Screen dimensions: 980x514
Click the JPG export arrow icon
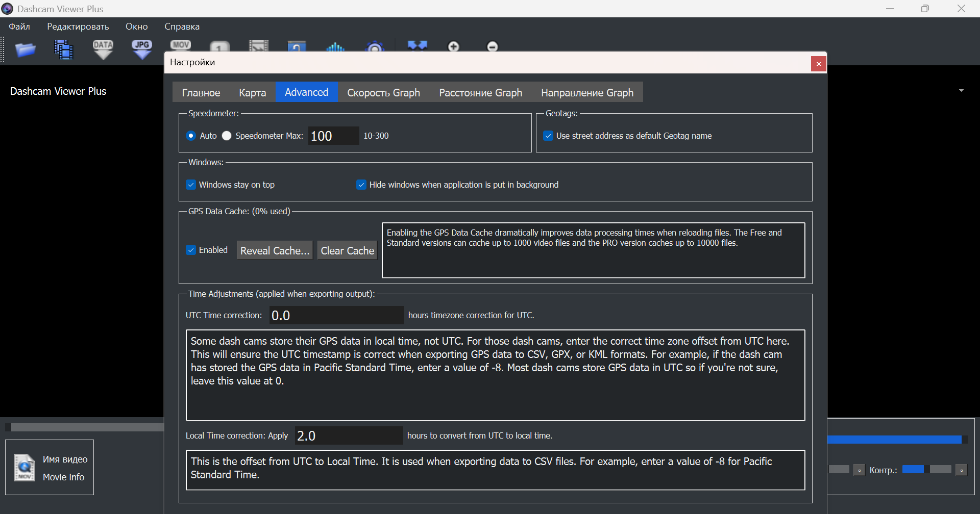point(142,49)
